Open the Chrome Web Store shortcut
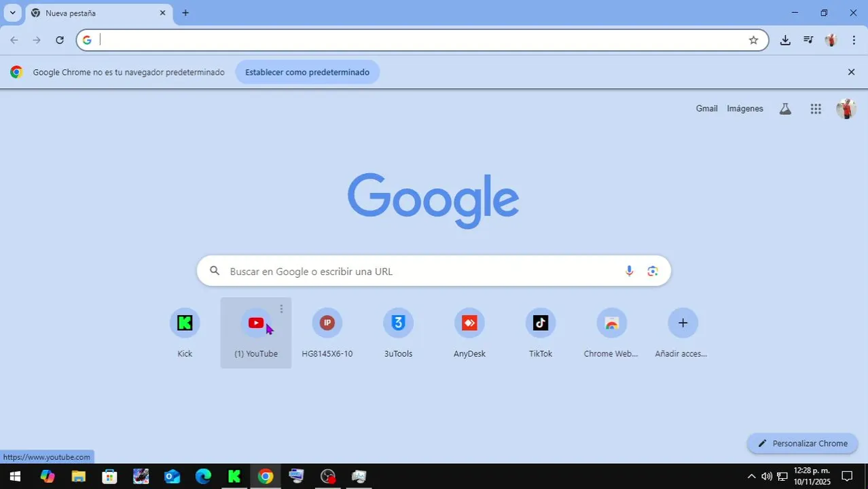Screen dimensions: 868x489 611,333
